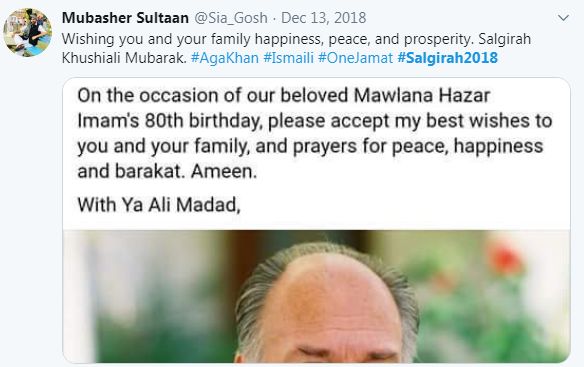Click the red flower in photo background
This screenshot has width=584, height=367.
pyautogui.click(x=506, y=257)
